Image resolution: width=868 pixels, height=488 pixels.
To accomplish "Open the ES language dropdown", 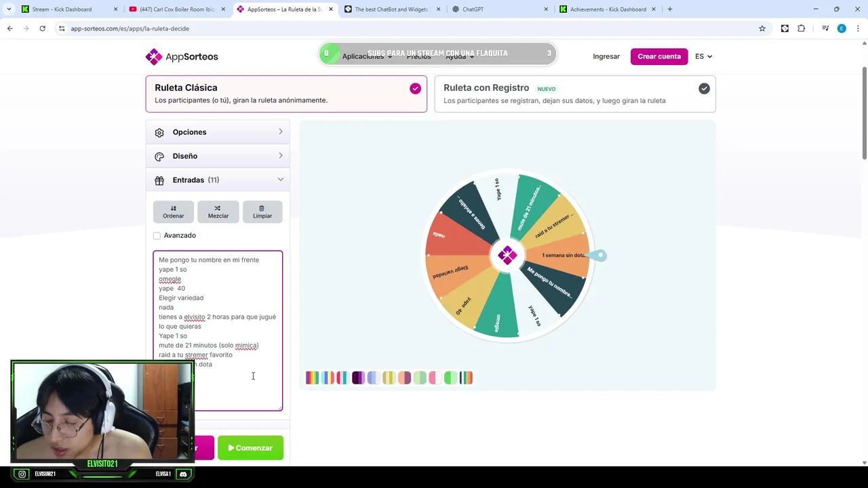I will [703, 56].
